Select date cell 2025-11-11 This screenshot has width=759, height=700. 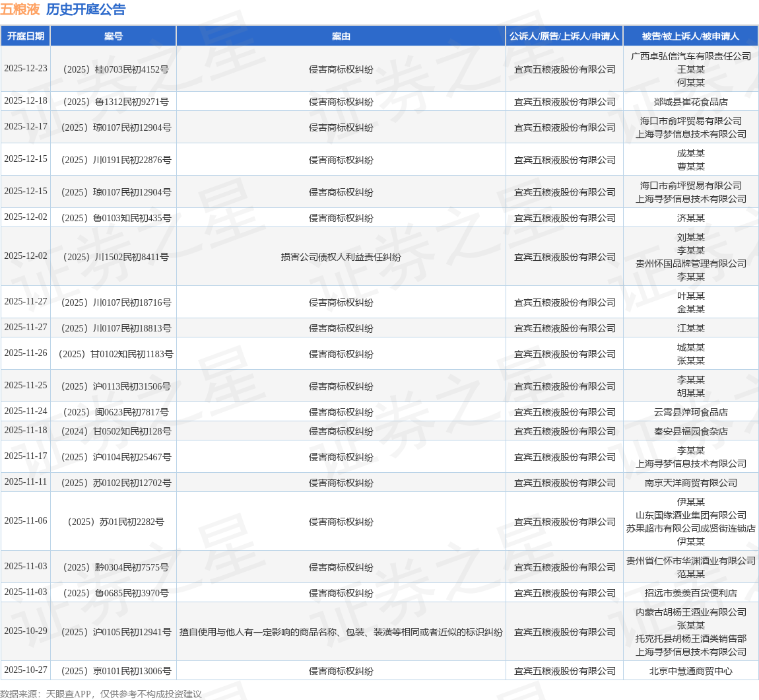26,482
